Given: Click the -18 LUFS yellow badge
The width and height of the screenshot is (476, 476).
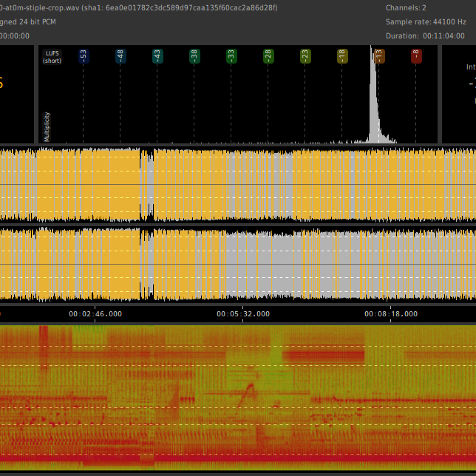Looking at the screenshot, I should pyautogui.click(x=342, y=56).
